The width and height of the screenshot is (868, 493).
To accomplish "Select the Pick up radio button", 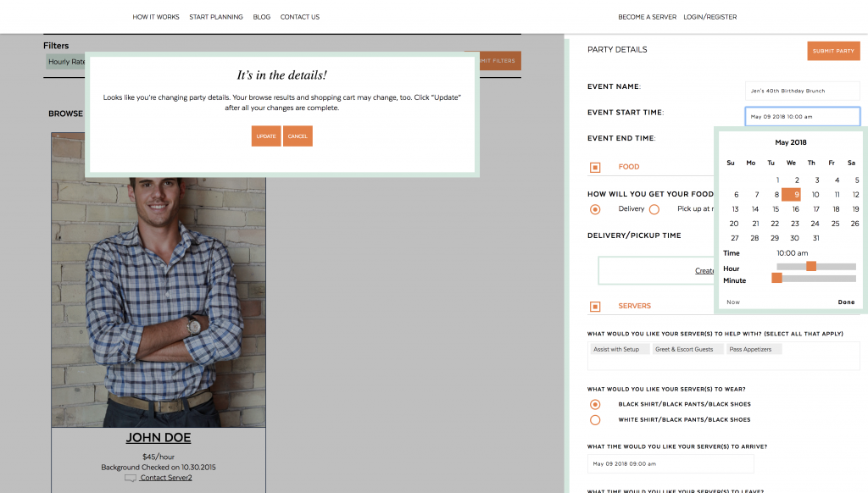I will 654,209.
